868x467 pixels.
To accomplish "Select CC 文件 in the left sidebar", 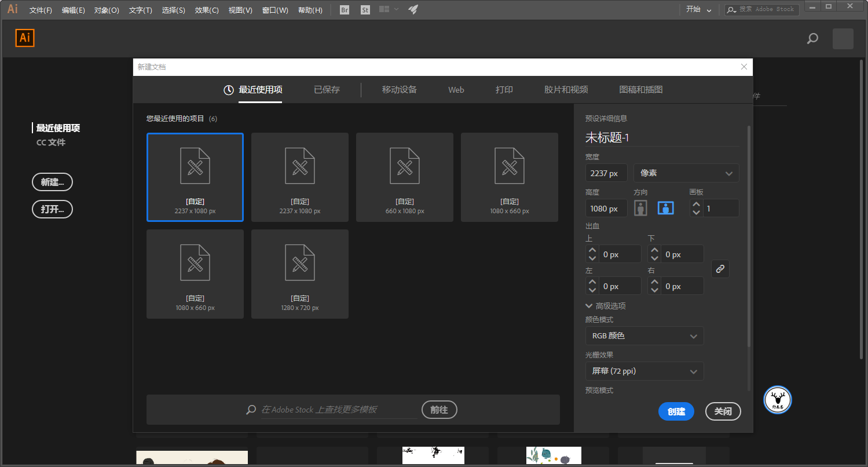I will [51, 143].
